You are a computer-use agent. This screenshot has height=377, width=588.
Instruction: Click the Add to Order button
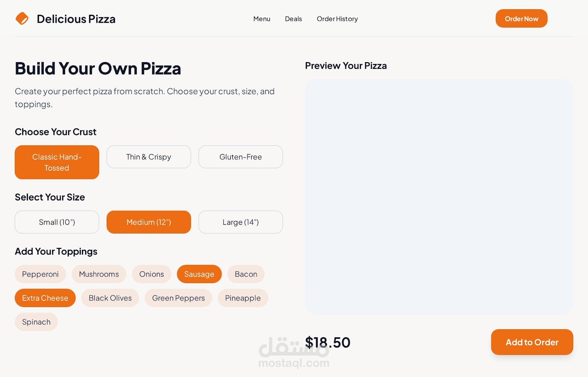[532, 342]
